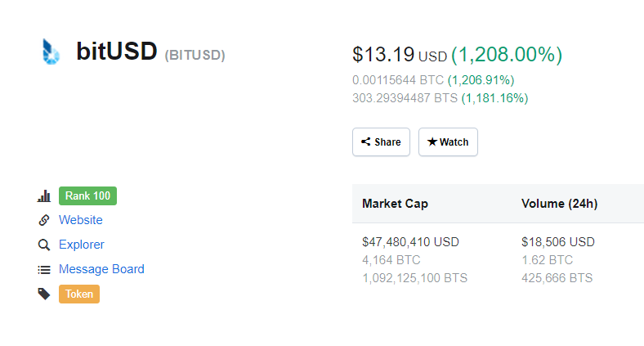The height and width of the screenshot is (346, 644).
Task: Click the share icon in Share button
Action: 365,142
